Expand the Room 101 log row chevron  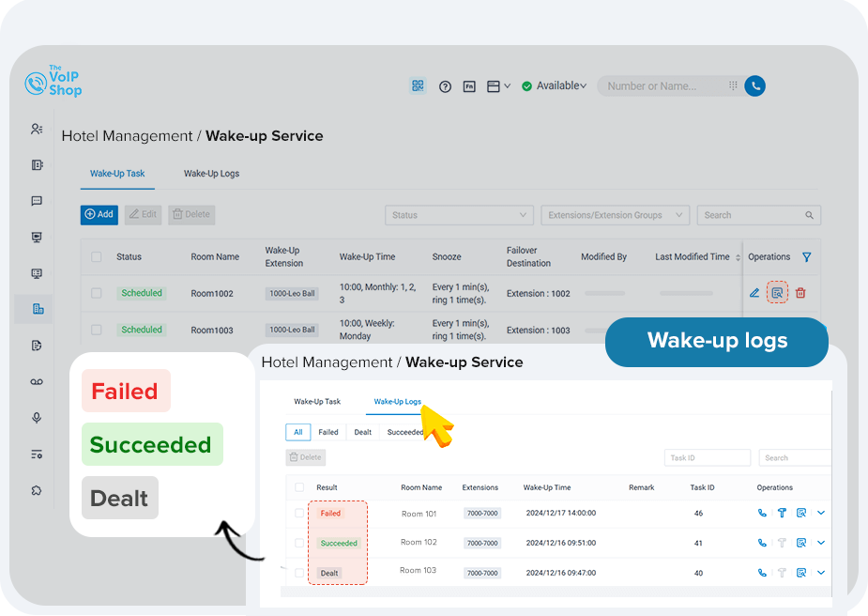pos(821,513)
